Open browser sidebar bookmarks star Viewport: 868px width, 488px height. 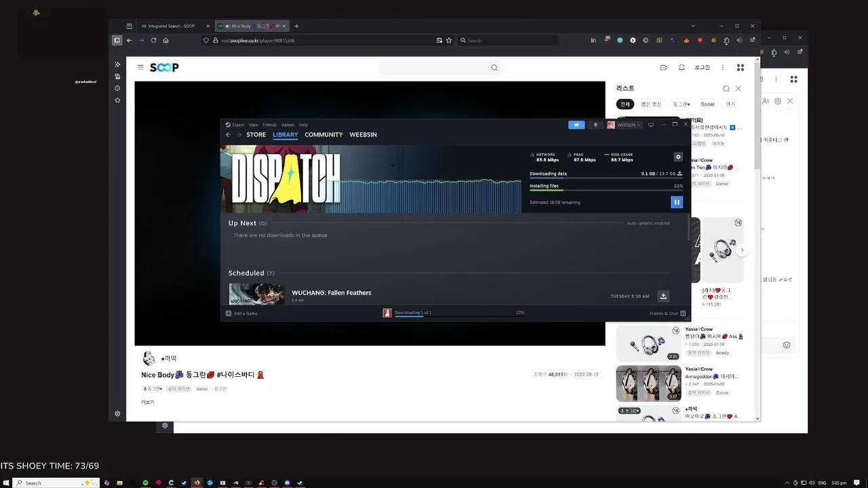coord(117,100)
